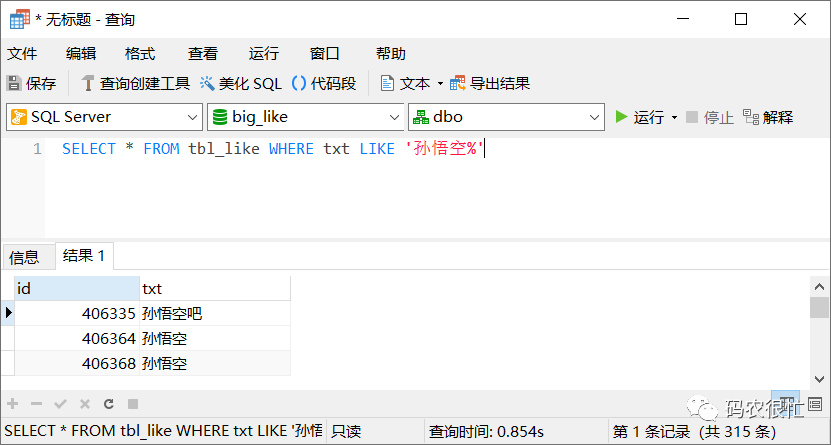Select the txt cell 孙悟空吧

click(x=215, y=314)
